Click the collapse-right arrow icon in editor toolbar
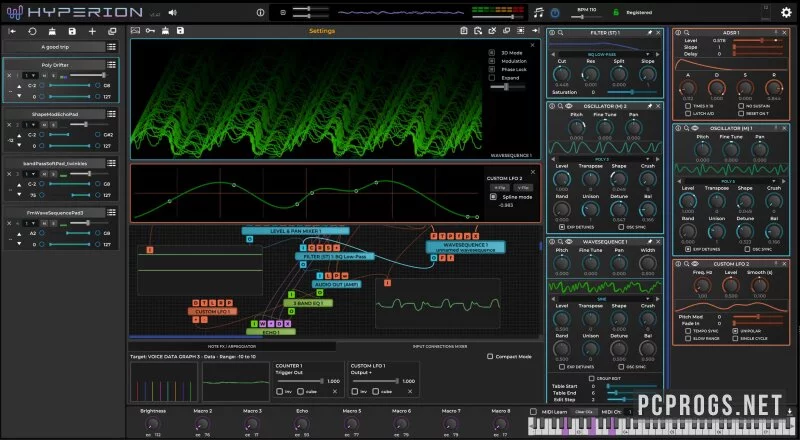The image size is (800, 440). [535, 31]
